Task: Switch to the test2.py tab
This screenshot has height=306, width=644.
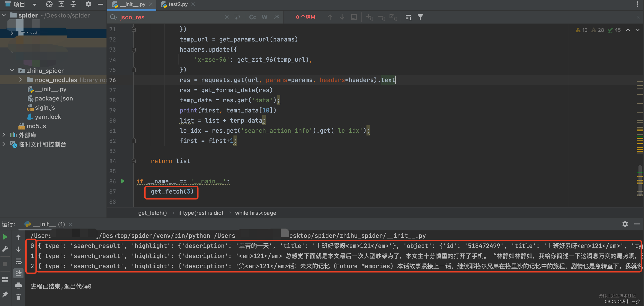Action: (x=178, y=4)
